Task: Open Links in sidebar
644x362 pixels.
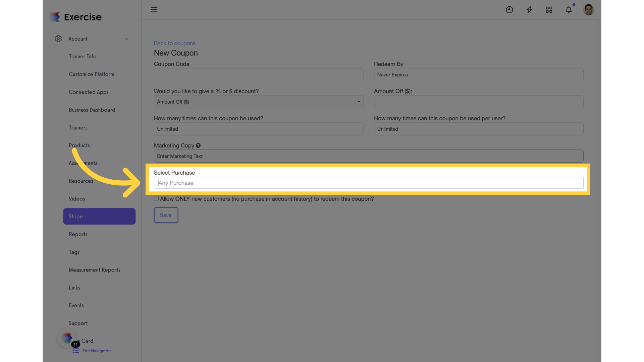Action: 74,288
